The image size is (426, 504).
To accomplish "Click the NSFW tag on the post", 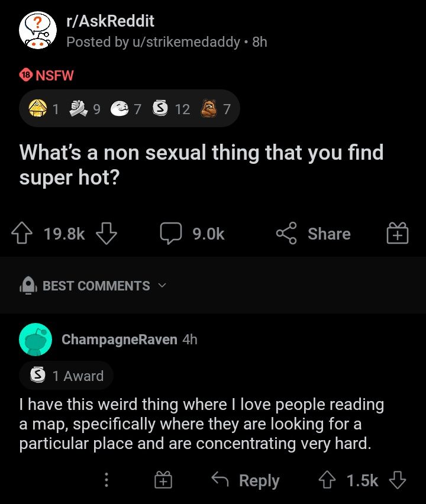I will tap(47, 76).
